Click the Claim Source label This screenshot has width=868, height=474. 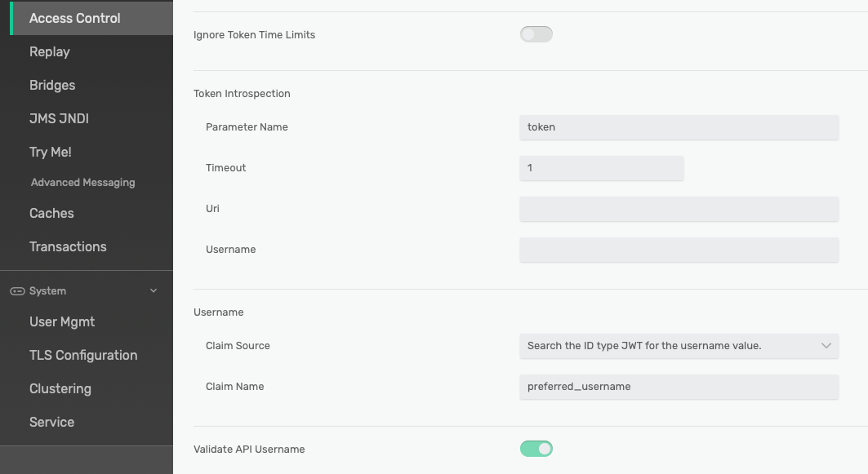pos(238,346)
